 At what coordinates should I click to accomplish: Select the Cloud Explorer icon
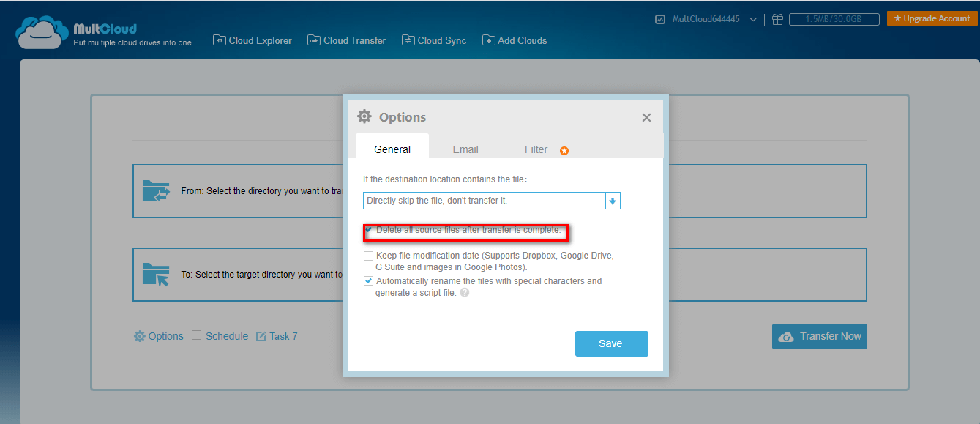click(219, 40)
